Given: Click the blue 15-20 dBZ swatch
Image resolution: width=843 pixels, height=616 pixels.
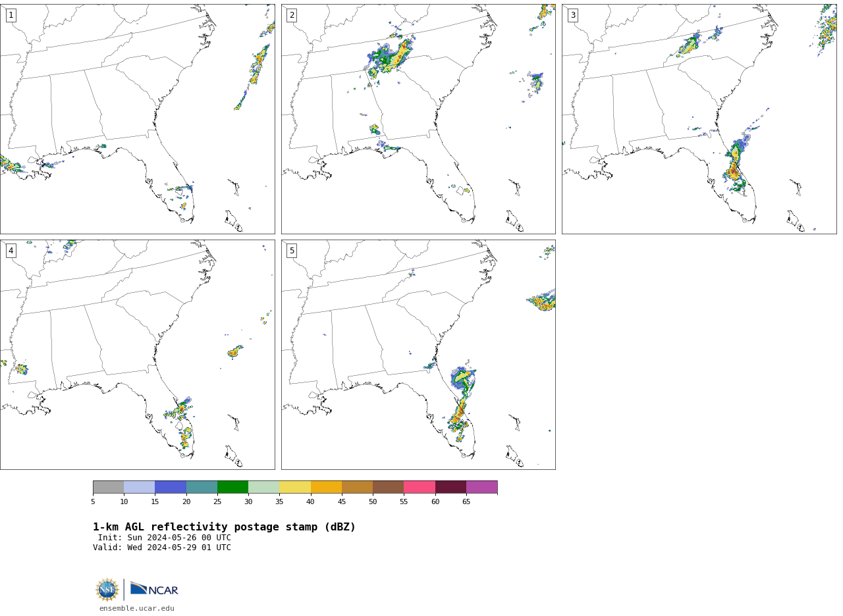Looking at the screenshot, I should pos(171,487).
